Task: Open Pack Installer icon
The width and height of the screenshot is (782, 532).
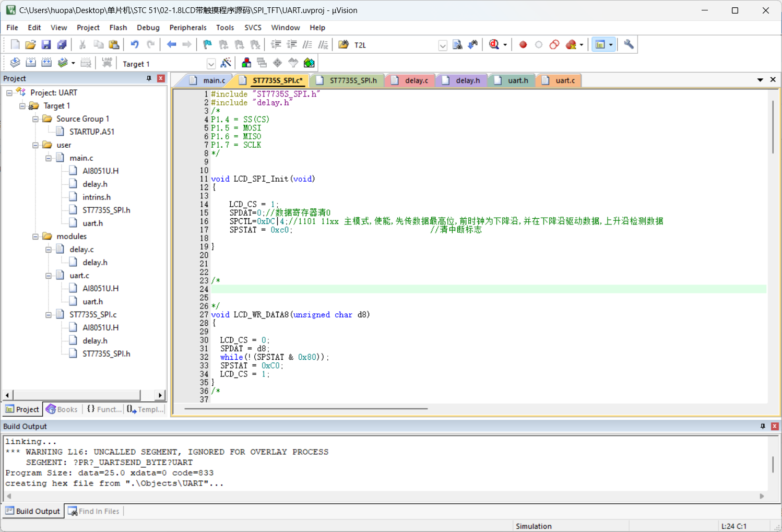Action: coord(309,63)
